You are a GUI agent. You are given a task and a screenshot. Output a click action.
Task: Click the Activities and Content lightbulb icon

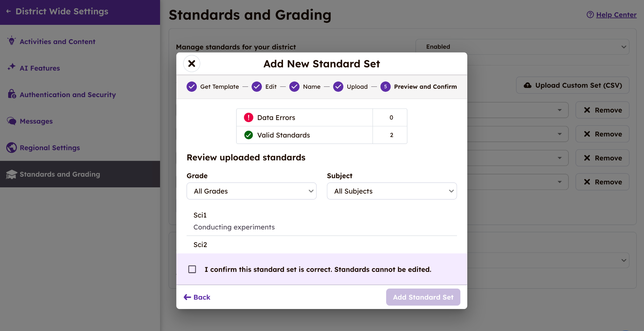[x=12, y=41]
